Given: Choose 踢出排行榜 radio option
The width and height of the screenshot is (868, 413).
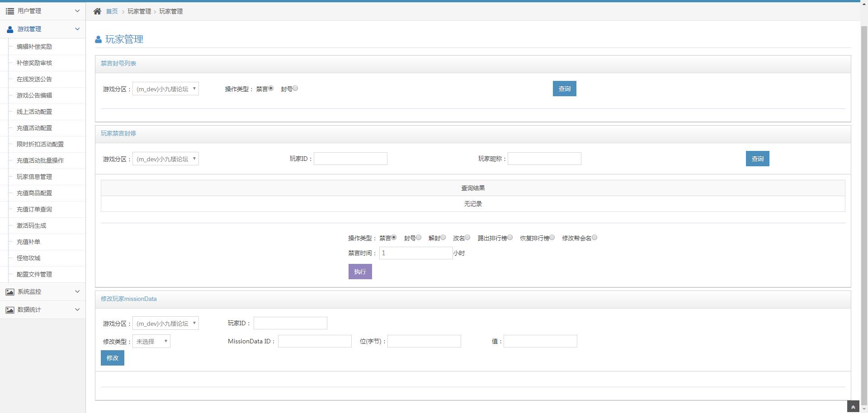Looking at the screenshot, I should (x=510, y=238).
